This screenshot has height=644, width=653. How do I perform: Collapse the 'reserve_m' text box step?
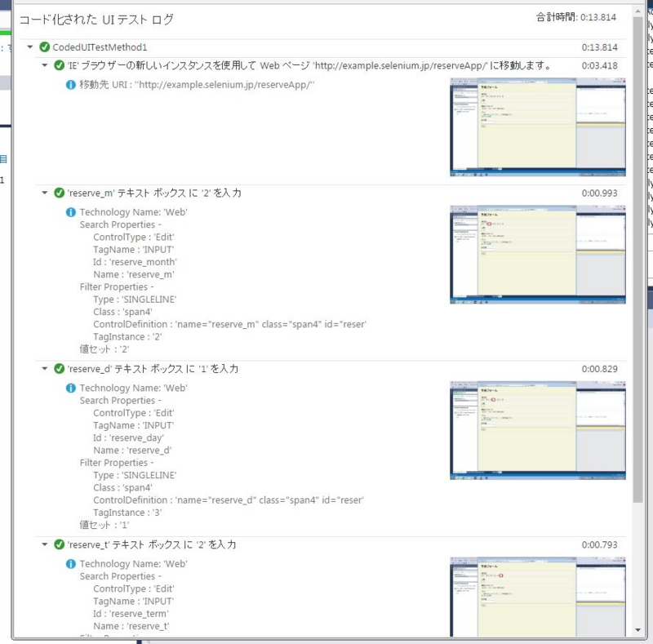(45, 193)
